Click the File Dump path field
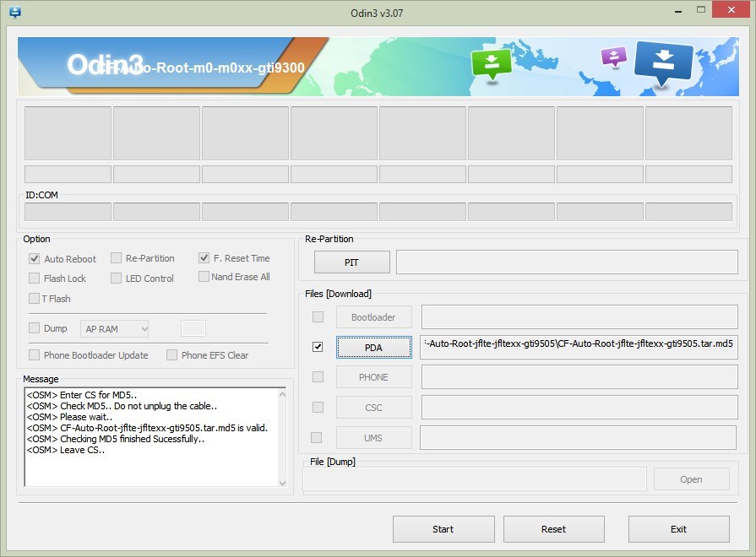This screenshot has height=557, width=756. point(475,479)
